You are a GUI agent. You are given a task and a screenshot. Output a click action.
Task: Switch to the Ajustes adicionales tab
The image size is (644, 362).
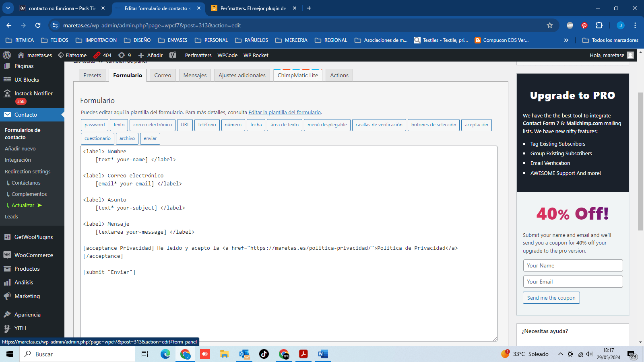pyautogui.click(x=242, y=75)
